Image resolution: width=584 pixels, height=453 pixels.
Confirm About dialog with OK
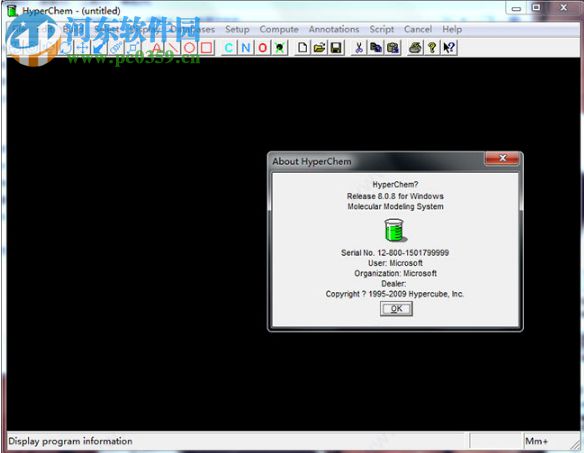[x=396, y=309]
